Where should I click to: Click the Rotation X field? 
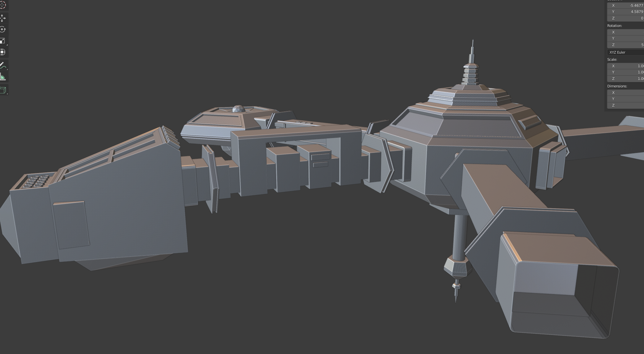tap(626, 32)
